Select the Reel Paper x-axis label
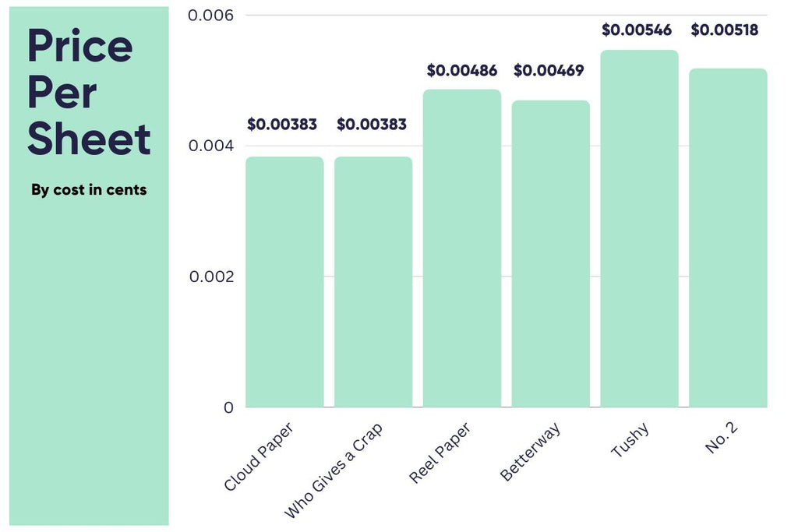Image resolution: width=798 pixels, height=532 pixels. pos(441,454)
